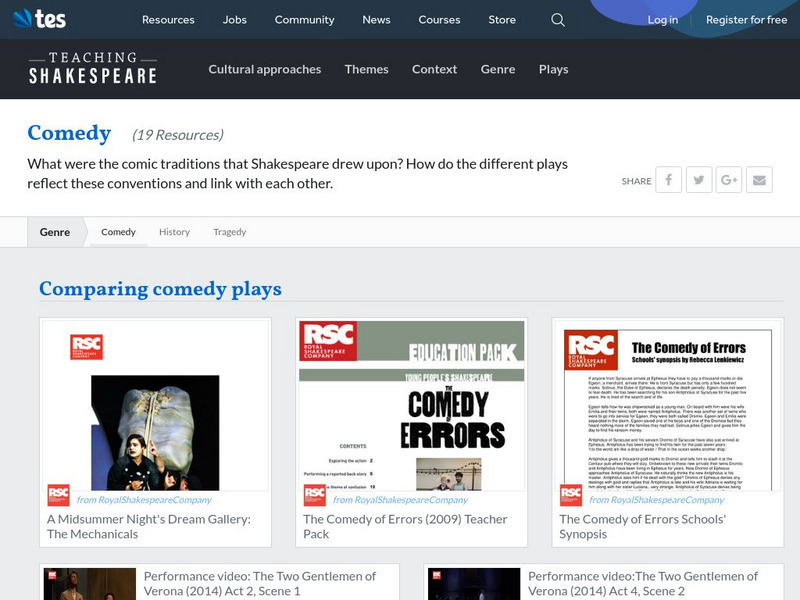This screenshot has height=600, width=800.
Task: Open Two Gentlemen of Verona Act 2 video
Action: click(259, 583)
